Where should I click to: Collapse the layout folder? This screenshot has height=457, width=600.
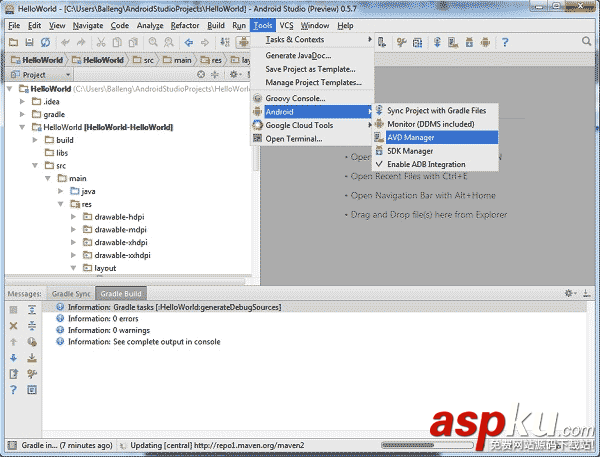point(73,268)
